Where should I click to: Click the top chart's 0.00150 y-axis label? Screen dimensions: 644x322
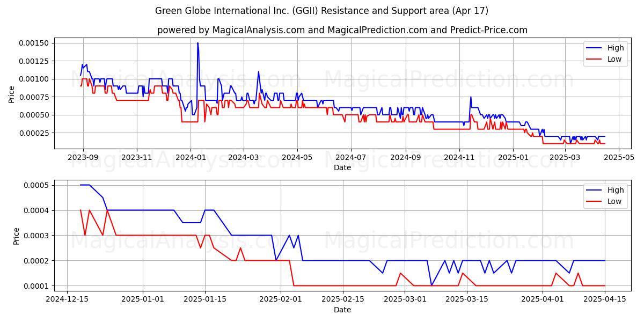[x=35, y=43]
